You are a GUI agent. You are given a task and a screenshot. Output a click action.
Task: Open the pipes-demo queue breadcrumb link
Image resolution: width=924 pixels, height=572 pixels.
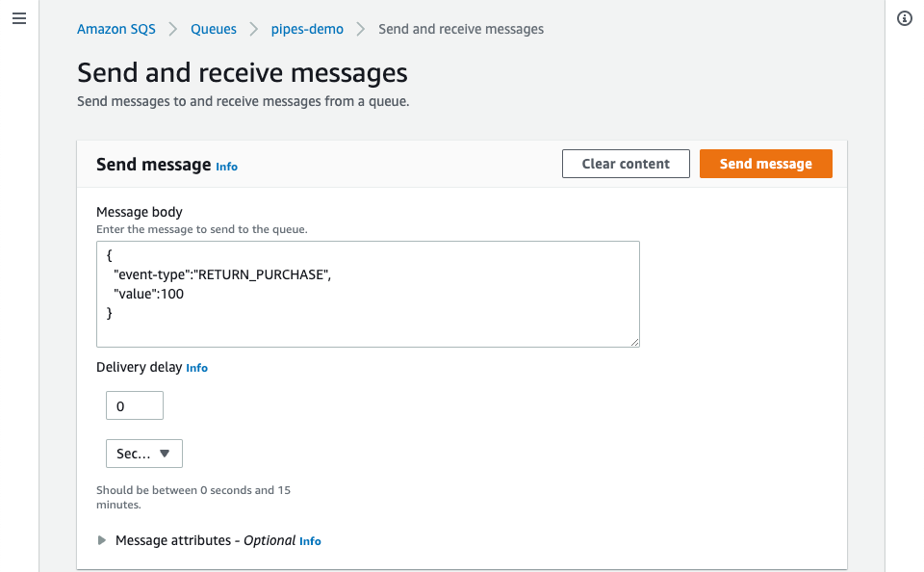[x=306, y=29]
